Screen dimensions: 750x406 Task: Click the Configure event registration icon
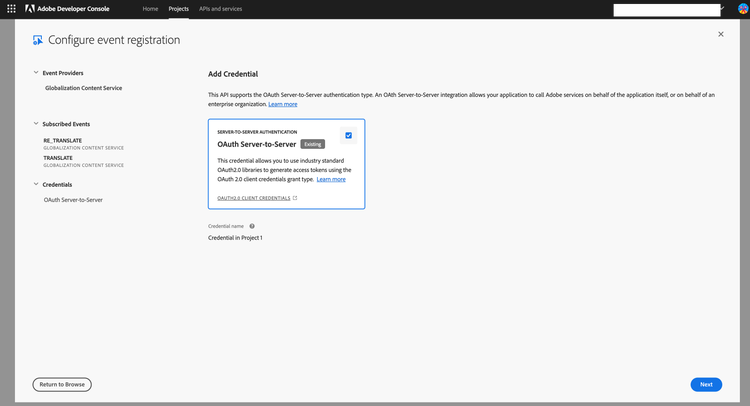[37, 40]
